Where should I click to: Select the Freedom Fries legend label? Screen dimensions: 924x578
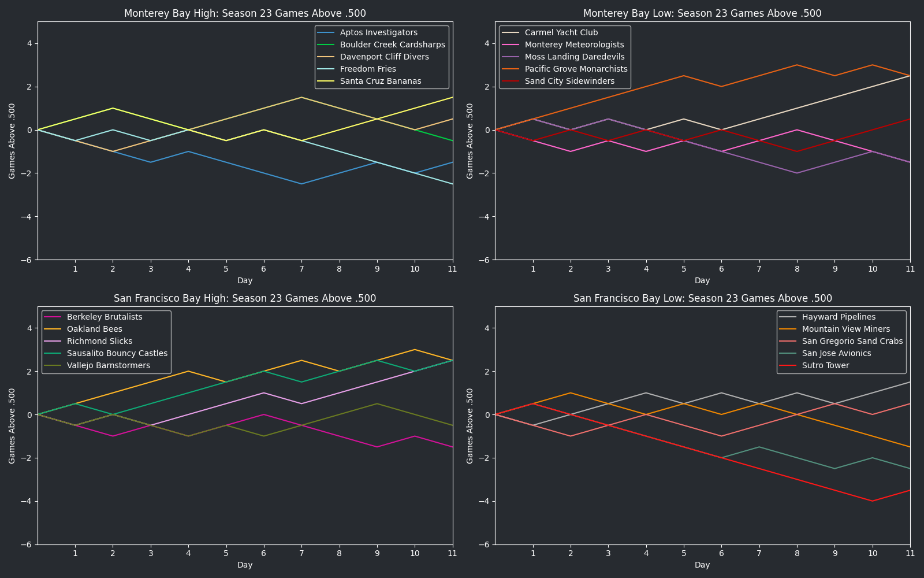[368, 69]
